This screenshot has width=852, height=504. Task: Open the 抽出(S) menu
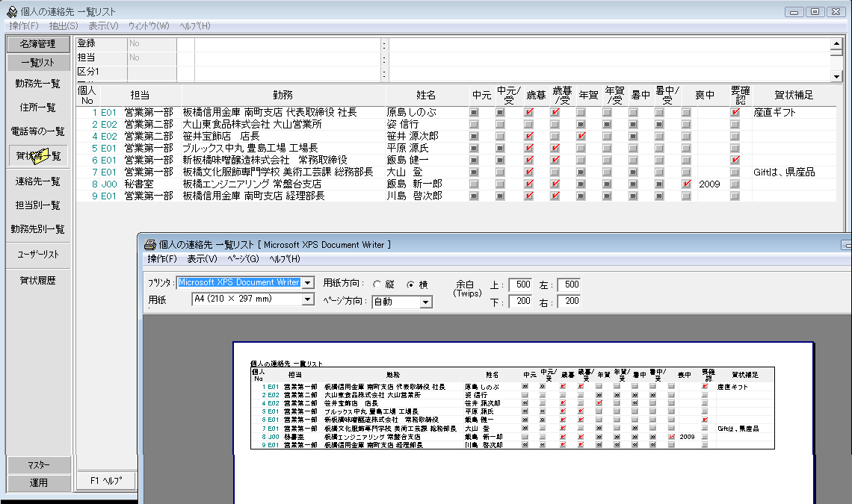[64, 26]
